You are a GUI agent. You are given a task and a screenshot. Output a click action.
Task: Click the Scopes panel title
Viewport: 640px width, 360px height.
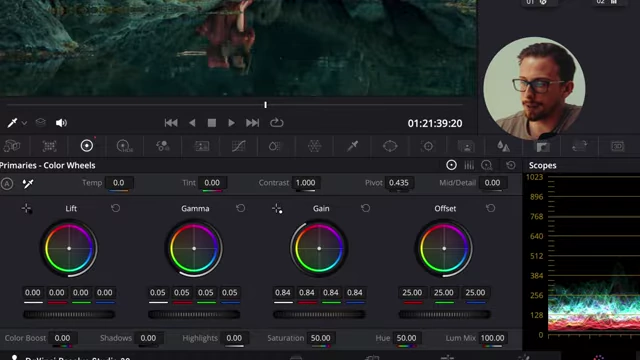tap(542, 165)
